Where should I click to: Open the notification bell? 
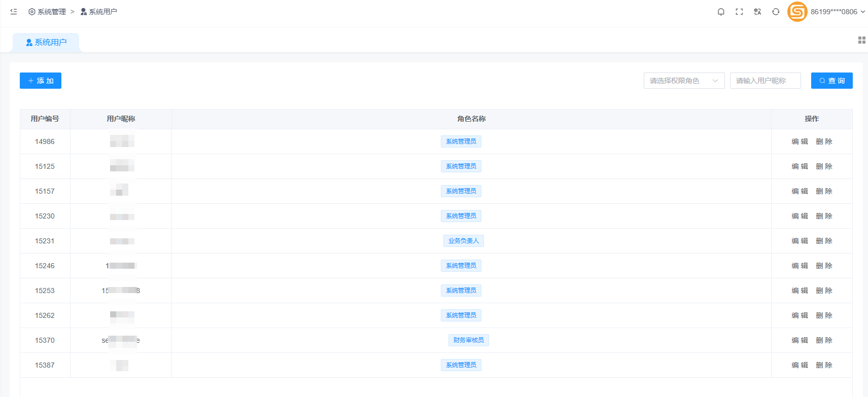(x=721, y=12)
